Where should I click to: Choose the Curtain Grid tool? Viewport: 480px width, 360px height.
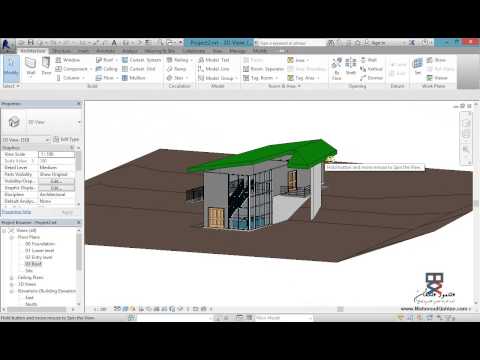click(139, 69)
